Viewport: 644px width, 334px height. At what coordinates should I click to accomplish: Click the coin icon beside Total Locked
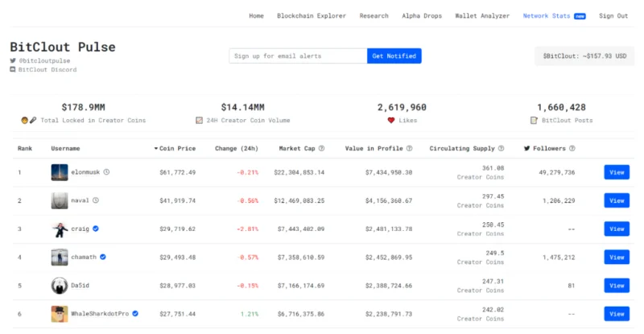(x=25, y=121)
